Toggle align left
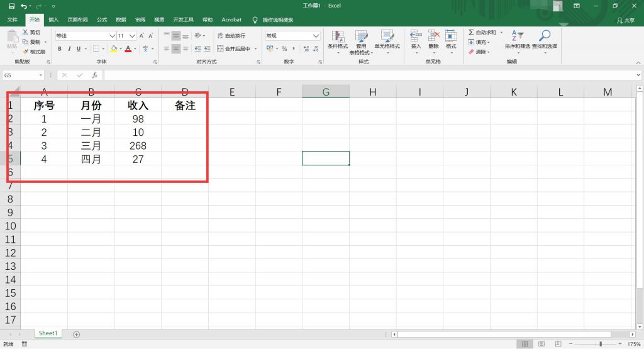The image size is (644, 349). (x=166, y=48)
